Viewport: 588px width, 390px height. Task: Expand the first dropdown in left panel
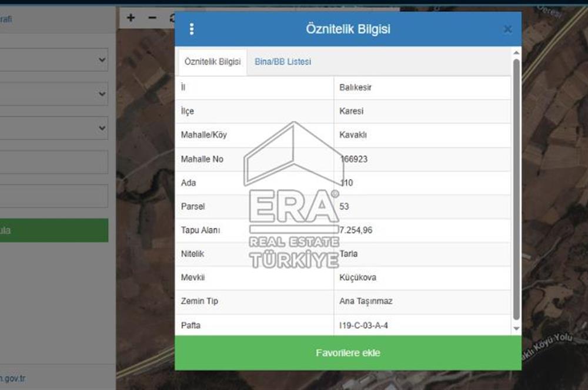(54, 59)
